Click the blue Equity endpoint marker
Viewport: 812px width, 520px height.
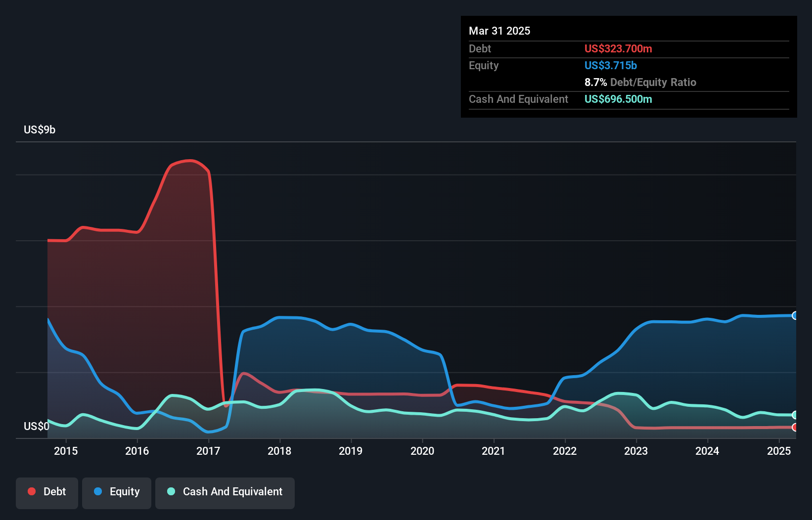[x=795, y=315]
